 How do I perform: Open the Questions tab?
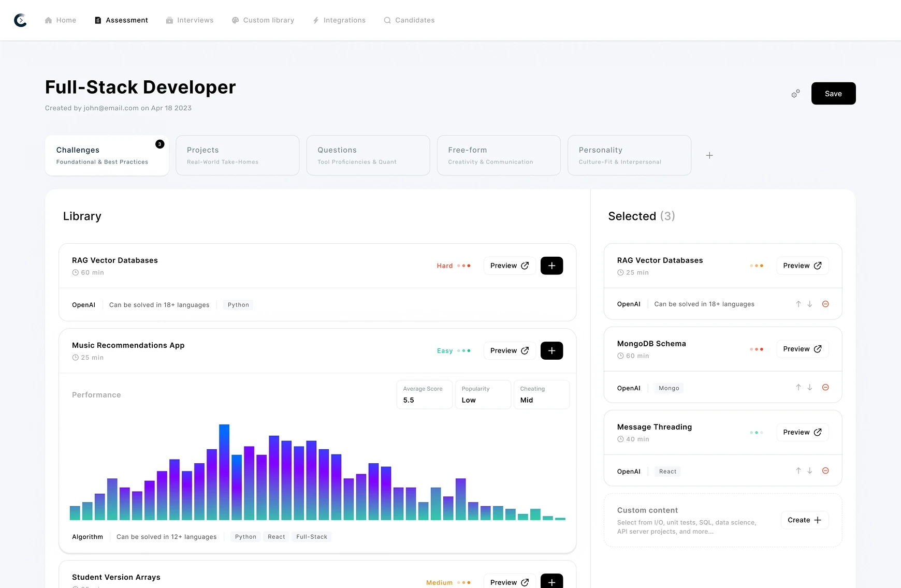coord(368,155)
